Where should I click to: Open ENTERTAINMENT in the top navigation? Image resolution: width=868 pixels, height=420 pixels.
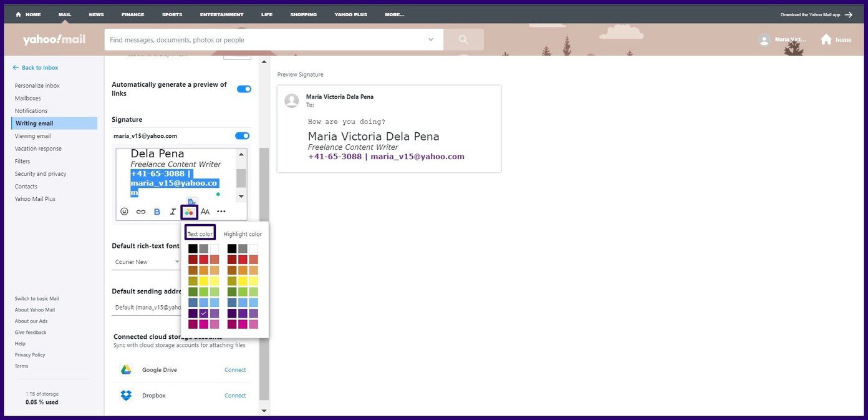click(x=222, y=14)
